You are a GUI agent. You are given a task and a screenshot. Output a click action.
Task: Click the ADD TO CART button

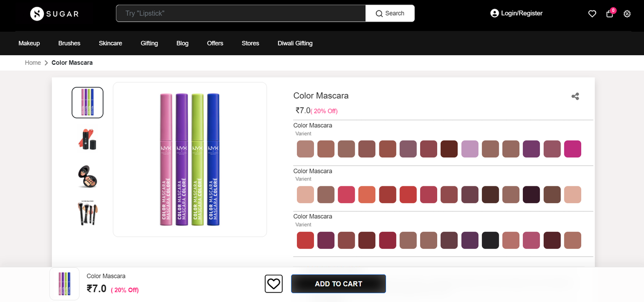[x=338, y=284]
